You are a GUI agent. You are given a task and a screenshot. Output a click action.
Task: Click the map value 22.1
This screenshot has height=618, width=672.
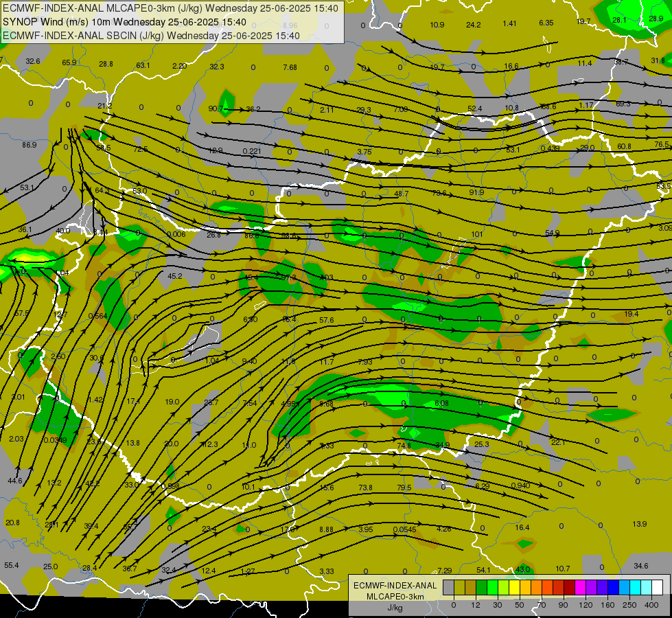pos(559,442)
